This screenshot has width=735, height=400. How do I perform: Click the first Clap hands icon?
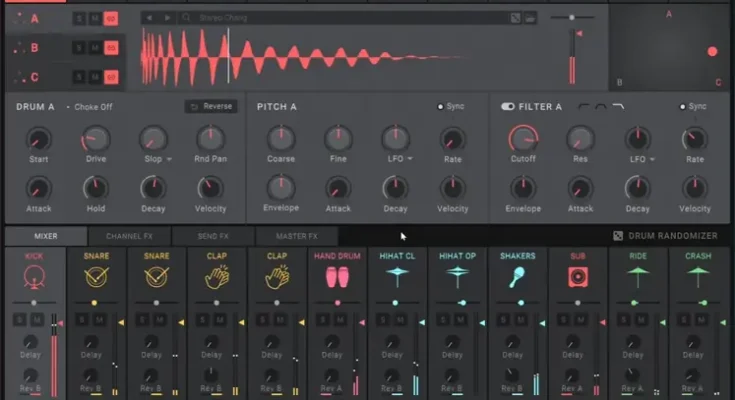click(x=215, y=277)
